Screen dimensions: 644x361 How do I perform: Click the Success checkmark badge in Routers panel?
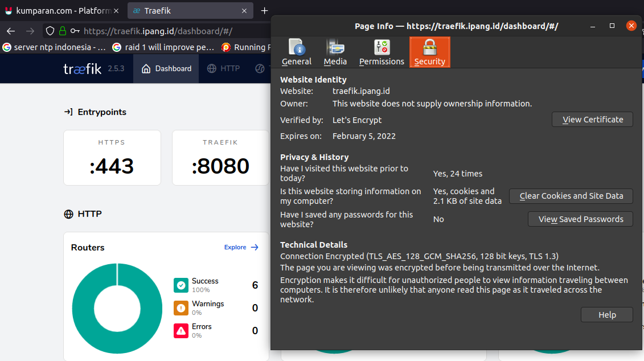[x=181, y=285]
